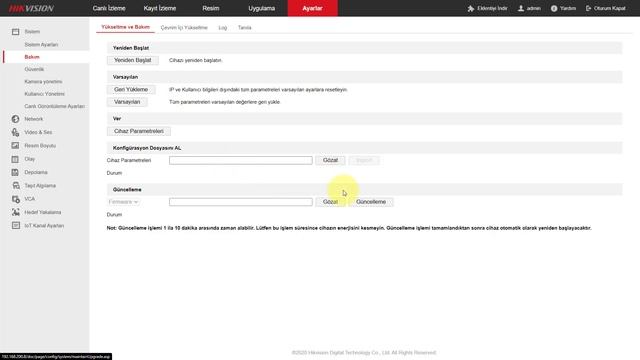Click the Yardım help icon

click(554, 8)
